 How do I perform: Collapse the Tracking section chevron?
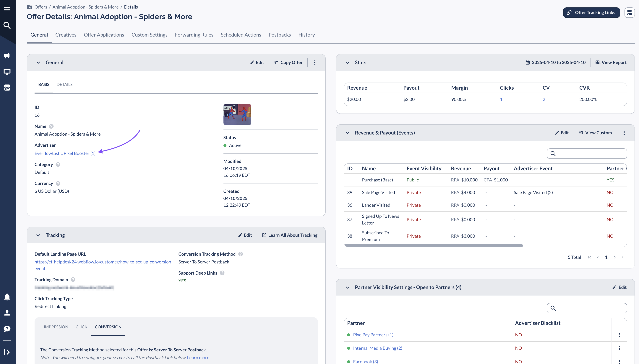point(38,235)
